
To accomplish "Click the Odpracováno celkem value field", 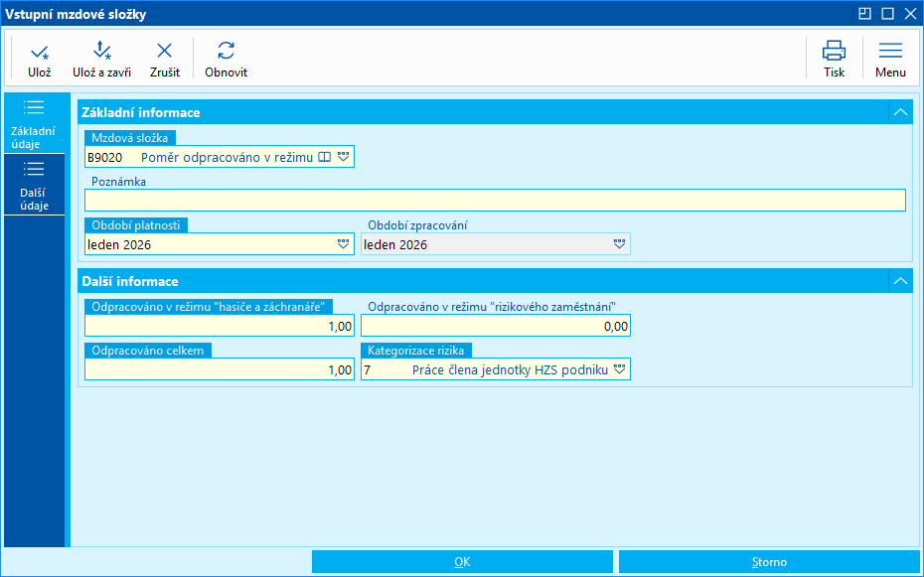I will (220, 369).
